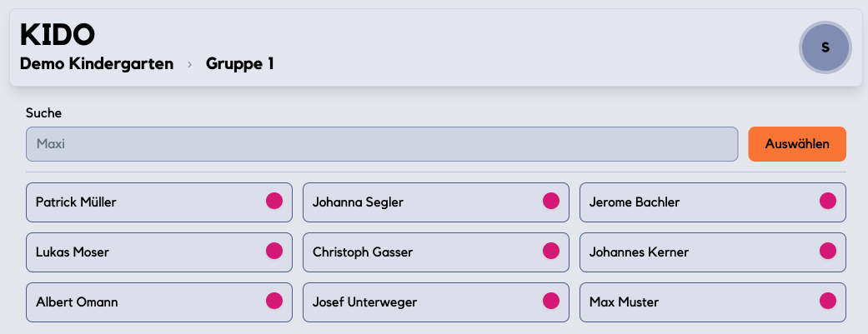Screen dimensions: 868x334
Task: Click the status indicator for Albert Omann
Action: pyautogui.click(x=274, y=301)
